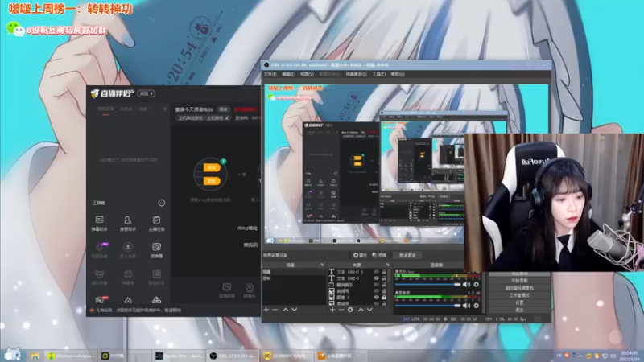
Task: Open 弹幕助手 tool in 直播伴侣
Action: click(x=99, y=224)
